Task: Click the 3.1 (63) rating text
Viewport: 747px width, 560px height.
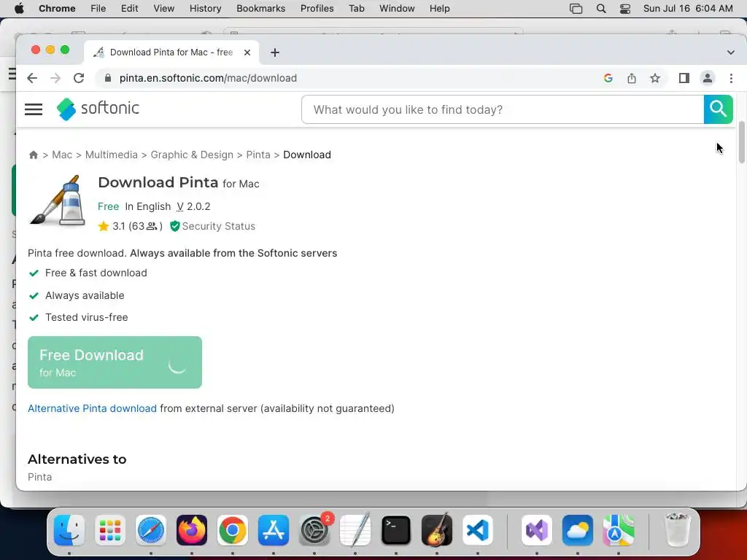Action: click(x=137, y=226)
